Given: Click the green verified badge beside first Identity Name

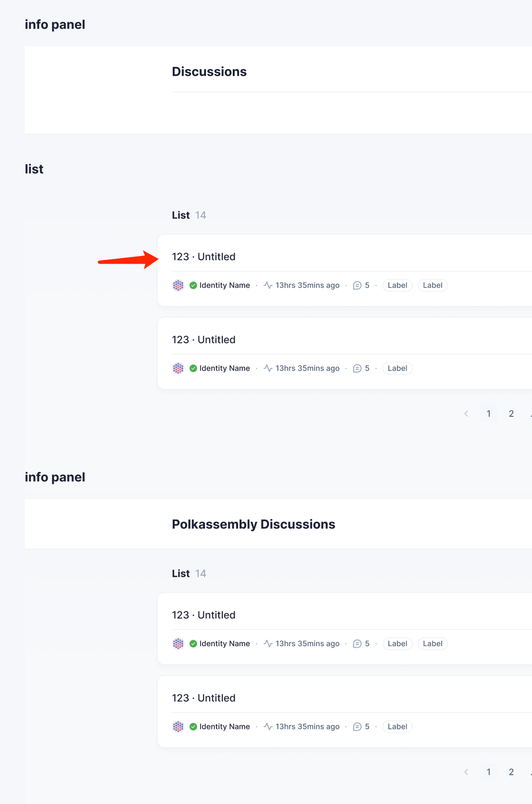Looking at the screenshot, I should tap(193, 285).
